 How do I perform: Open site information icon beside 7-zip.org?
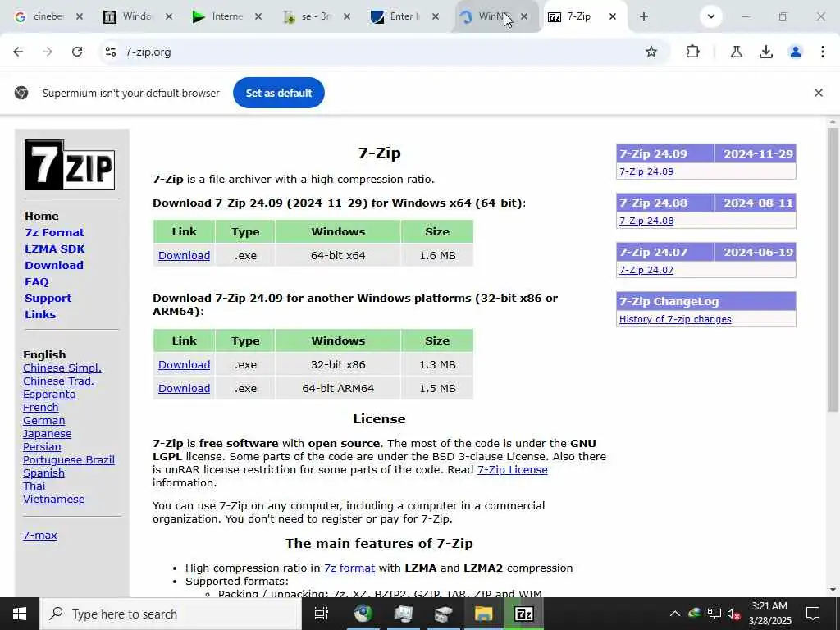(111, 52)
